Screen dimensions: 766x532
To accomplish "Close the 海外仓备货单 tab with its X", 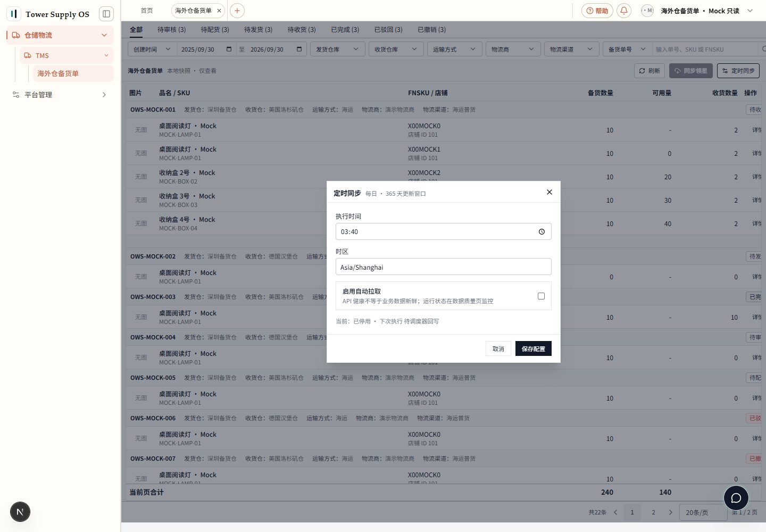I will pyautogui.click(x=219, y=11).
